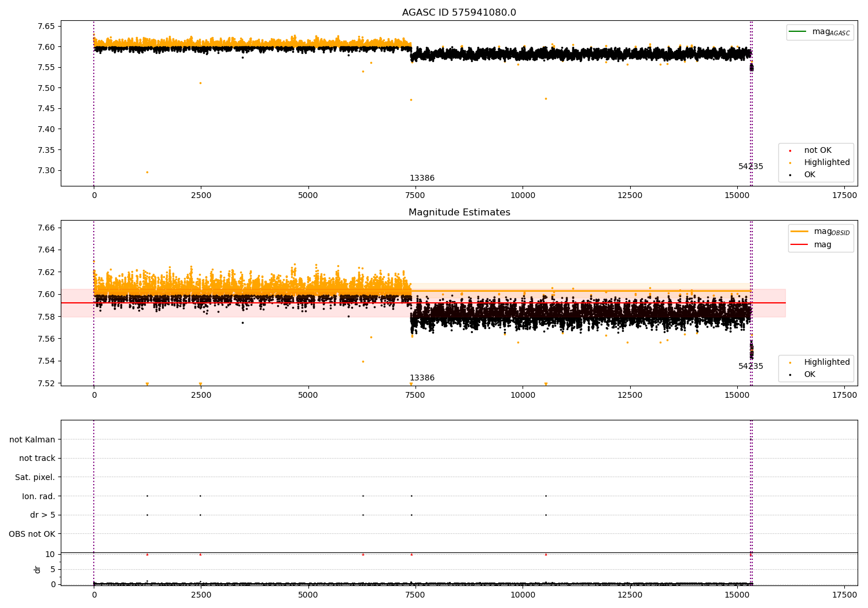Click the '7.58' y-tick in Magnitude Estimates plot
Image resolution: width=868 pixels, height=608 pixels.
click(x=46, y=317)
